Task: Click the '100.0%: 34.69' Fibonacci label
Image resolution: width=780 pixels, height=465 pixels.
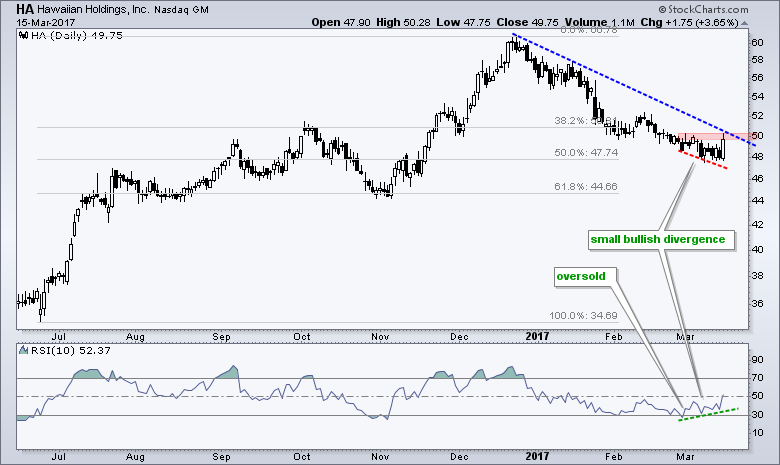Action: point(584,316)
